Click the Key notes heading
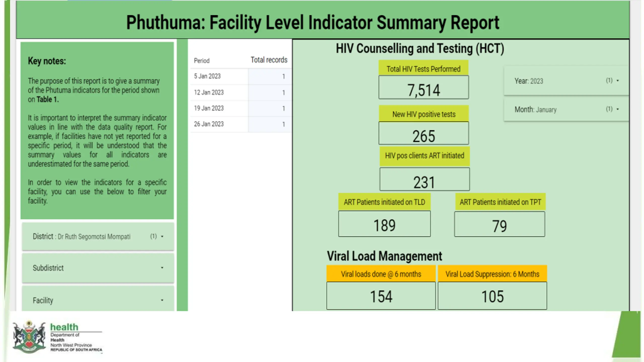 pyautogui.click(x=47, y=61)
